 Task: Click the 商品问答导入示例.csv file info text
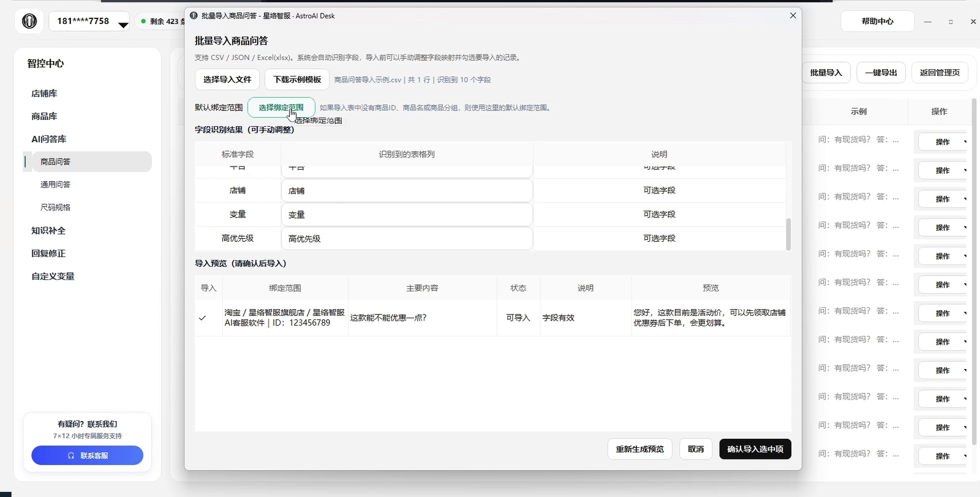point(412,80)
